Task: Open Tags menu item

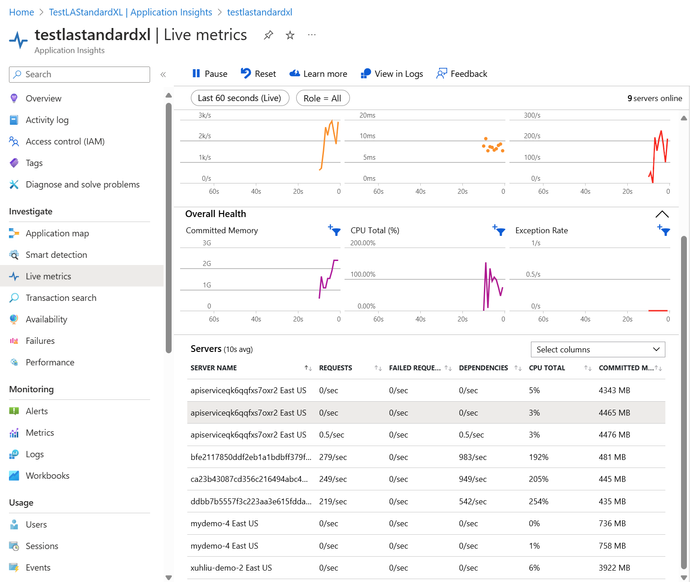Action: pyautogui.click(x=81, y=163)
